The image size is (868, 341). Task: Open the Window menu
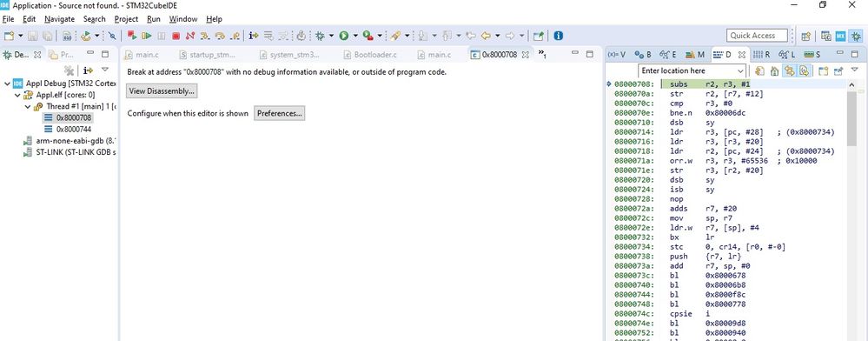pos(183,19)
